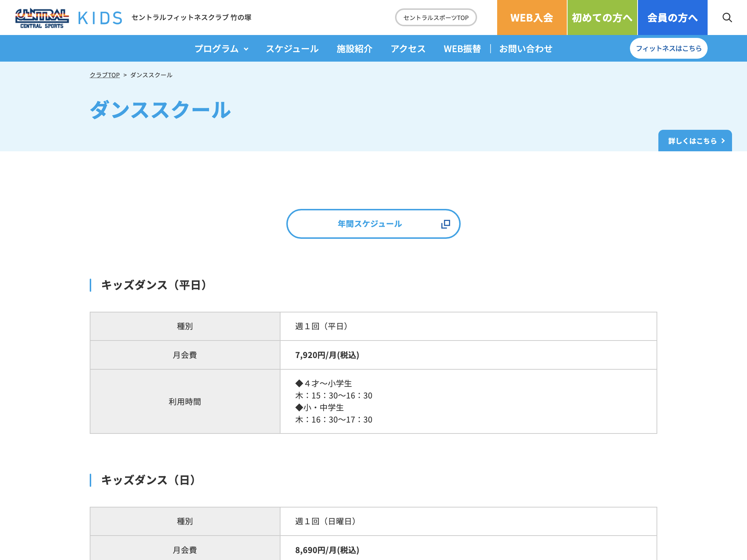The height and width of the screenshot is (560, 747).
Task: Click the フィットネスはこちら button
Action: click(x=669, y=48)
